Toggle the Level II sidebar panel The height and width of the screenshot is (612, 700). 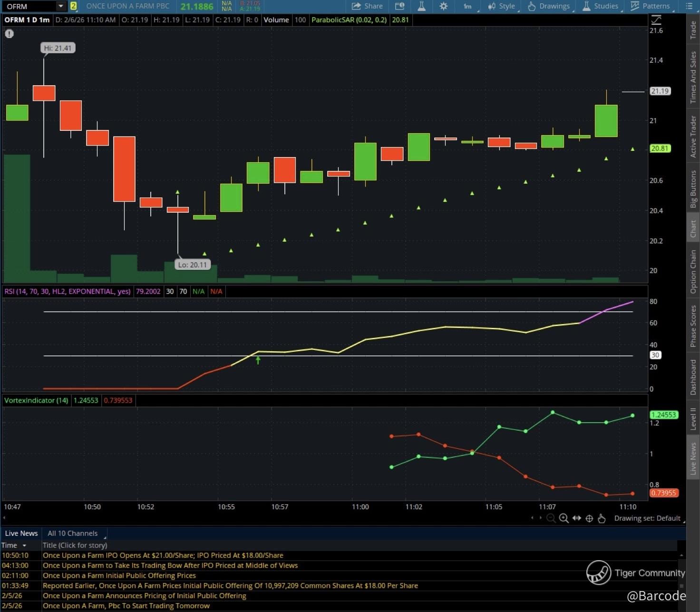(693, 419)
